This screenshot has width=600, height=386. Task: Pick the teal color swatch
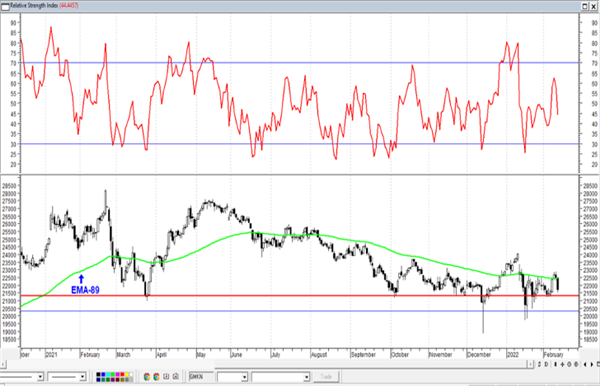103,379
